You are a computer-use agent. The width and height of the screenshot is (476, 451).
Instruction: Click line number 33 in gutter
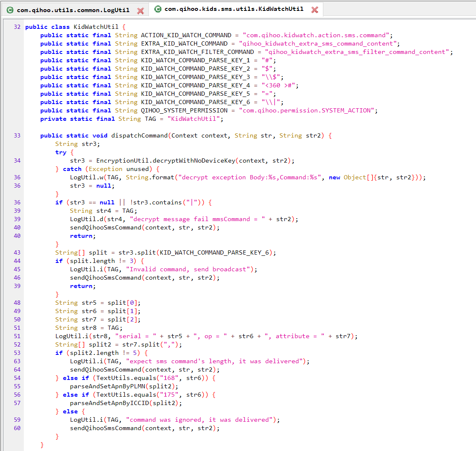click(17, 135)
